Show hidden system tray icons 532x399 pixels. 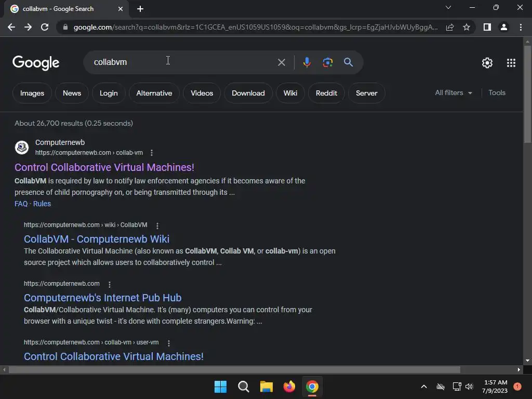(x=424, y=387)
